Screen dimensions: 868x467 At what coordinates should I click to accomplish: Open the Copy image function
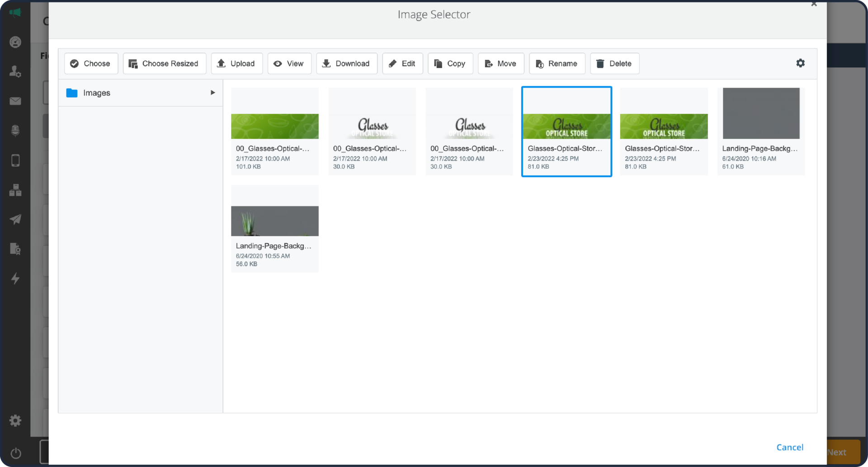[x=450, y=63]
